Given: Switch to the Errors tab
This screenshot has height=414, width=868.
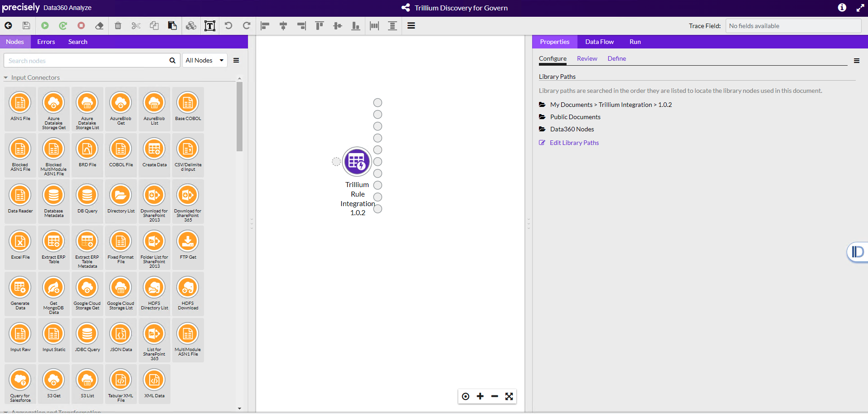Looking at the screenshot, I should pos(46,42).
